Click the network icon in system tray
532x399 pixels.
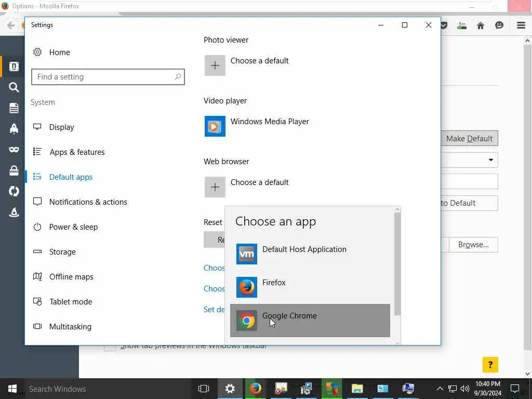453,389
